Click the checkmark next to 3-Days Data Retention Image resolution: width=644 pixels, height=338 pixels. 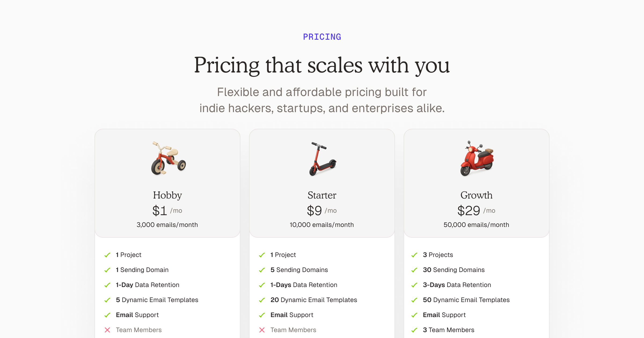(414, 285)
